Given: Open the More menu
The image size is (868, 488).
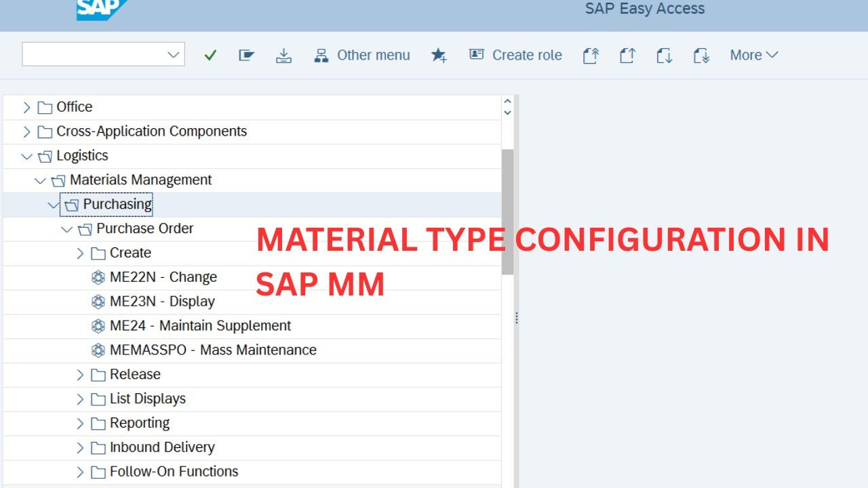Looking at the screenshot, I should 753,56.
